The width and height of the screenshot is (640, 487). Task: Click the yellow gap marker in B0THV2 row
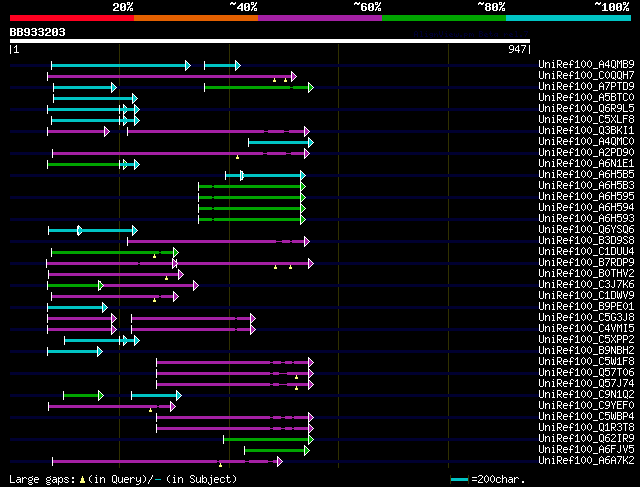(x=167, y=278)
